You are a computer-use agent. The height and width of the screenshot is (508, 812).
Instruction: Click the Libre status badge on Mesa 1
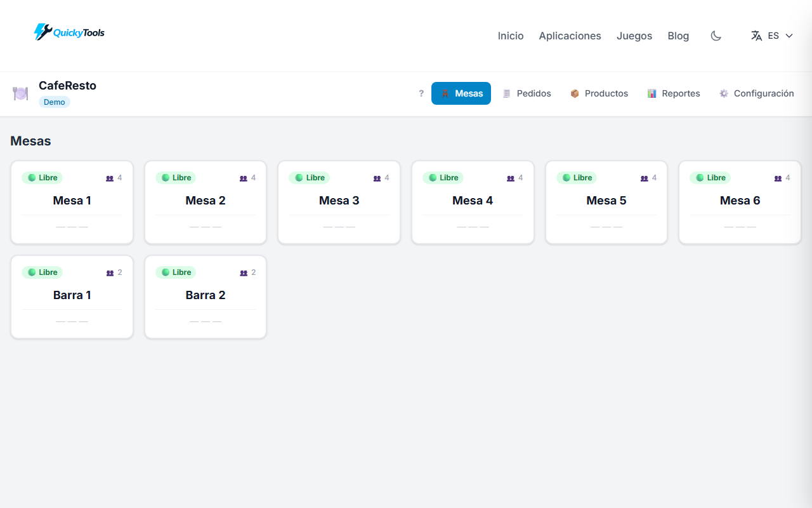pos(42,178)
